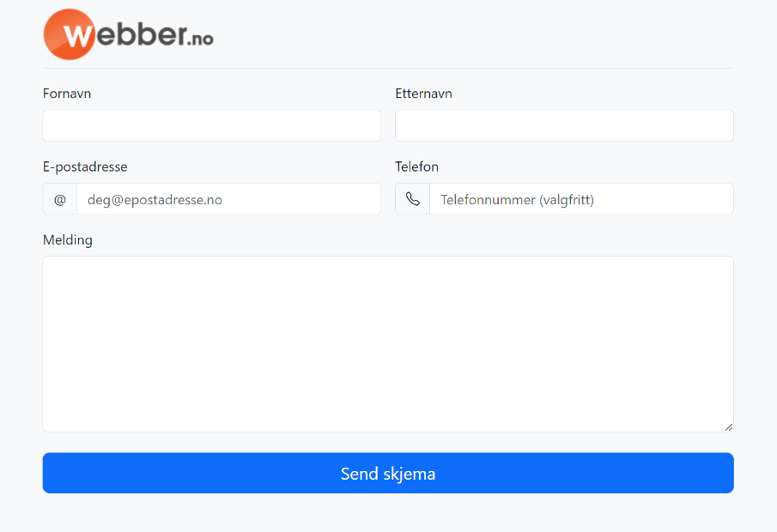Focus the Fornavn text field
Image resolution: width=777 pixels, height=532 pixels.
[x=212, y=125]
